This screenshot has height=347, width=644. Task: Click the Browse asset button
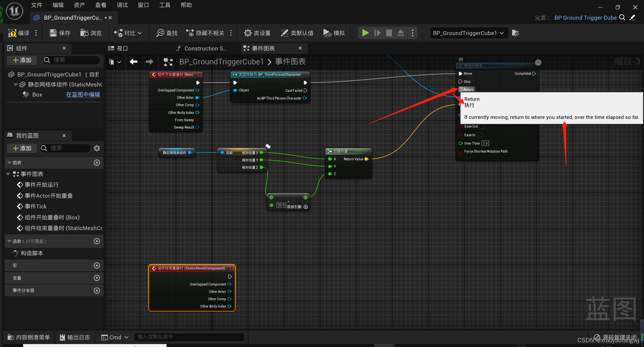point(91,33)
